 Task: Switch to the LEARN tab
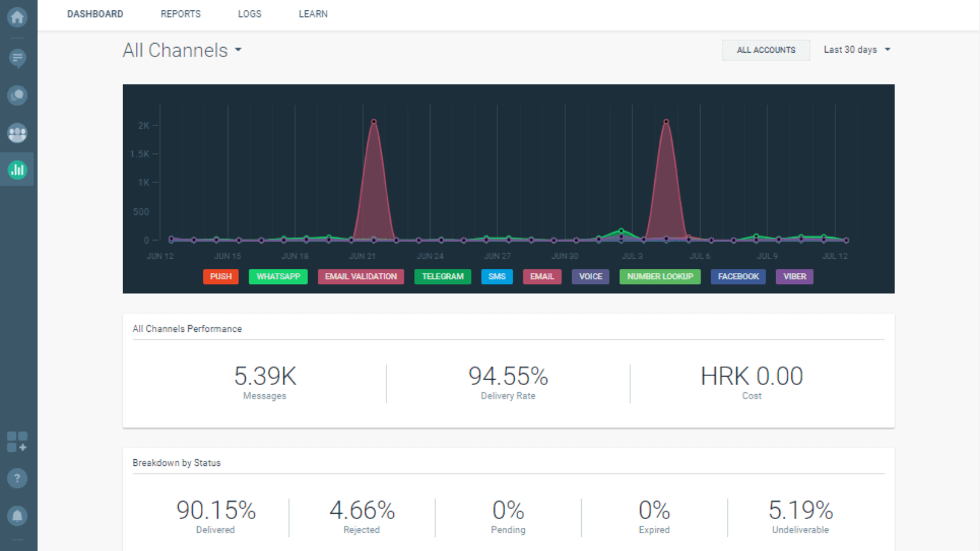pos(313,14)
